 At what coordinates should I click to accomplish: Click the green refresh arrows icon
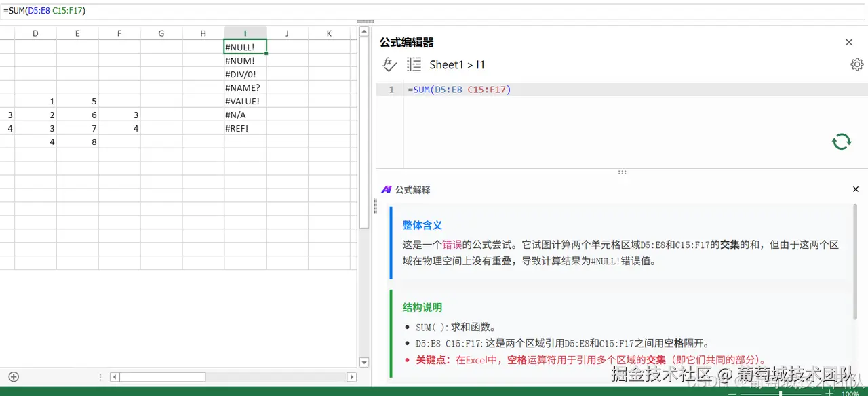coord(842,141)
